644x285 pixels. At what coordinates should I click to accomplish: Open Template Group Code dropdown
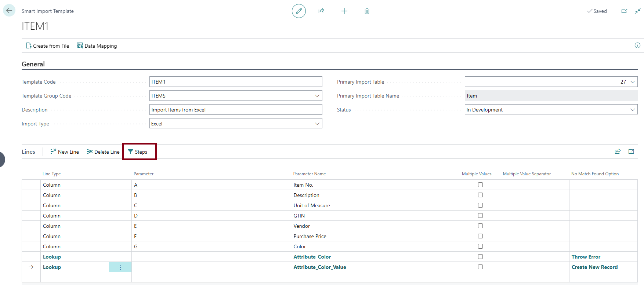[317, 96]
